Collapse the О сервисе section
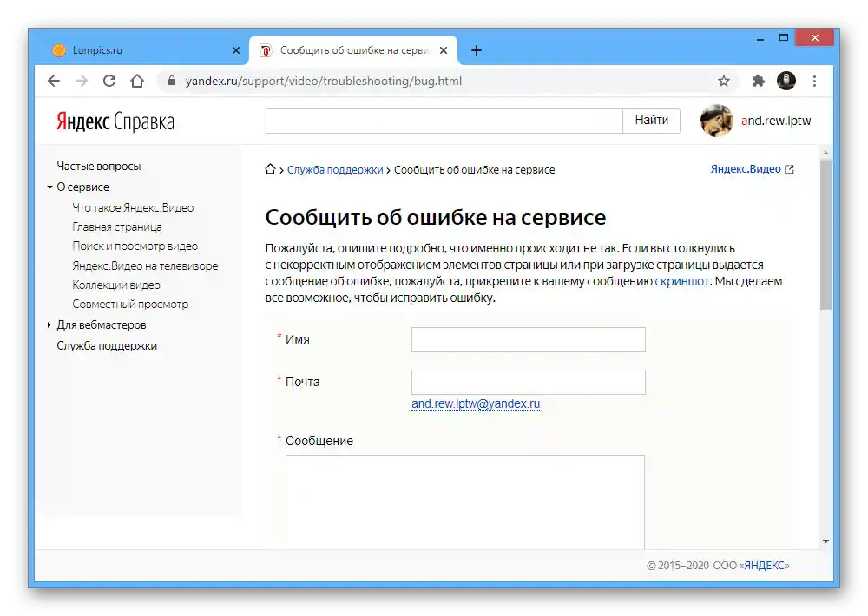Viewport: 868px width, 616px height. point(49,187)
